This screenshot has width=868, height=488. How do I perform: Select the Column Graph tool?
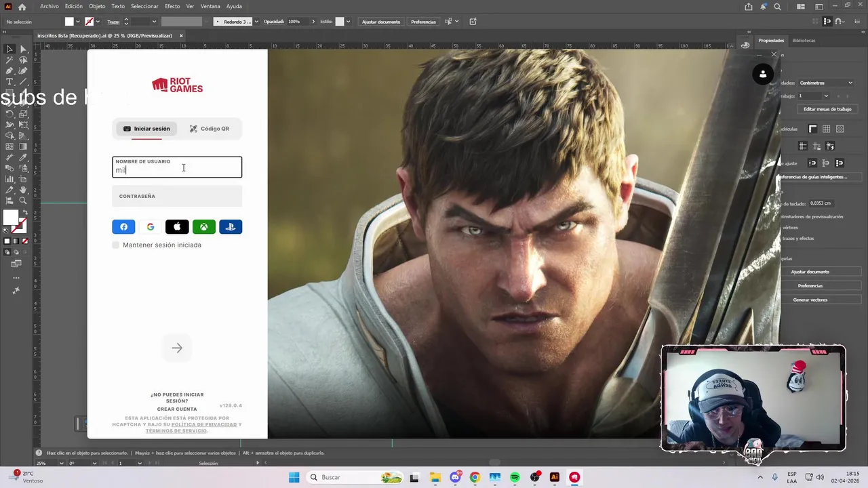pos(9,179)
